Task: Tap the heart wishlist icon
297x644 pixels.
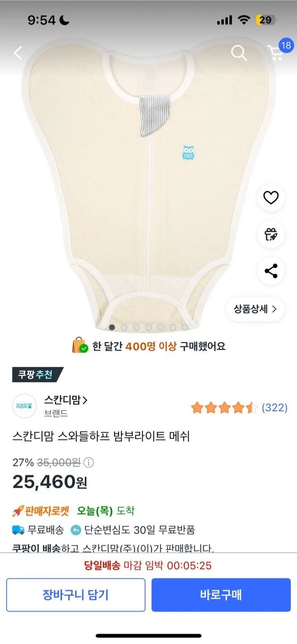Action: pyautogui.click(x=271, y=198)
